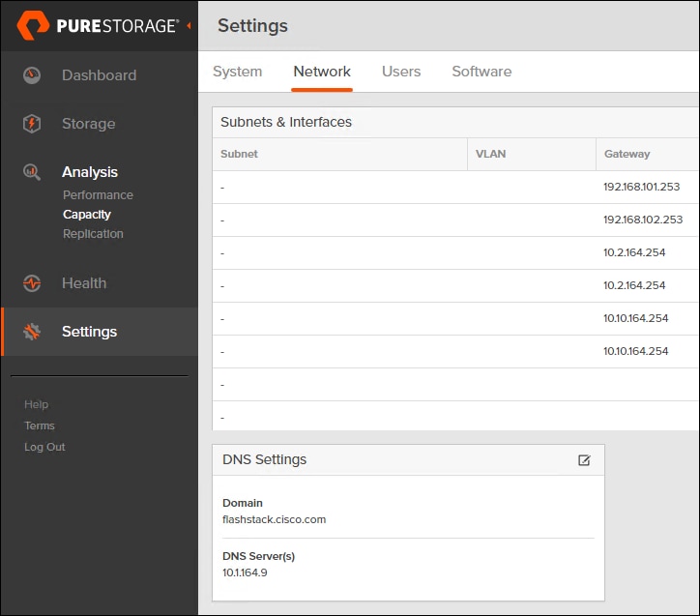Click the Health heartbeat icon

click(32, 283)
